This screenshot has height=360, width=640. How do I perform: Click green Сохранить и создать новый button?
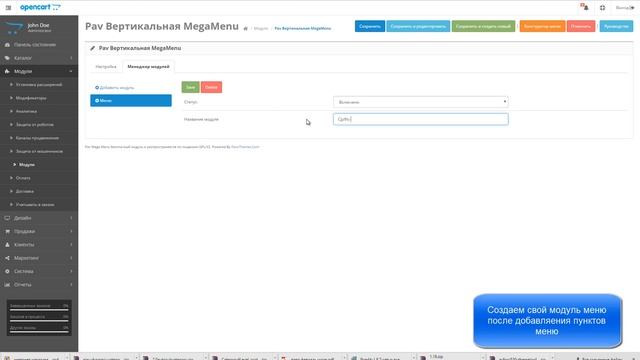[483, 27]
